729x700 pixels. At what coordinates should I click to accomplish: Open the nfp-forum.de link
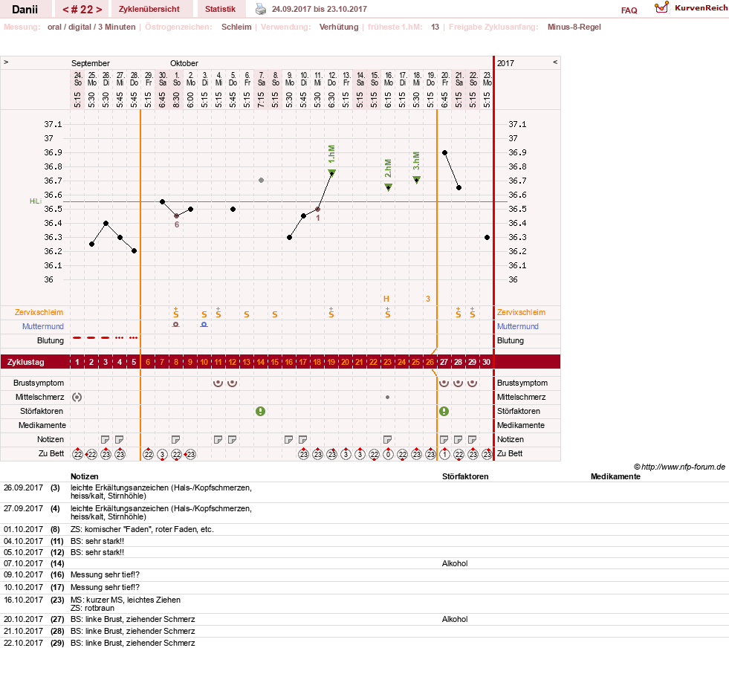(x=679, y=467)
